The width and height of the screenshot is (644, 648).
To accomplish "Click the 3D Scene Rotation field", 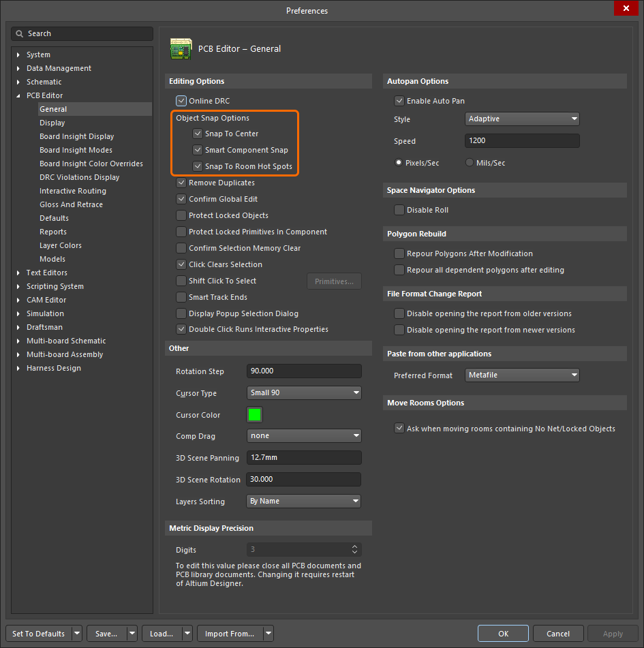I will [304, 480].
